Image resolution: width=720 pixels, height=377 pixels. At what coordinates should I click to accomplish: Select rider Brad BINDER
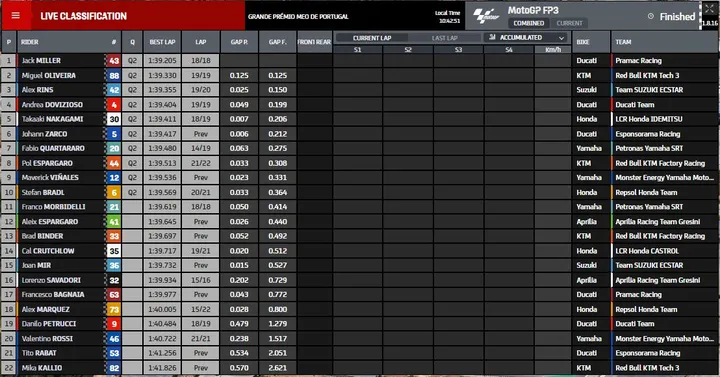tap(43, 236)
